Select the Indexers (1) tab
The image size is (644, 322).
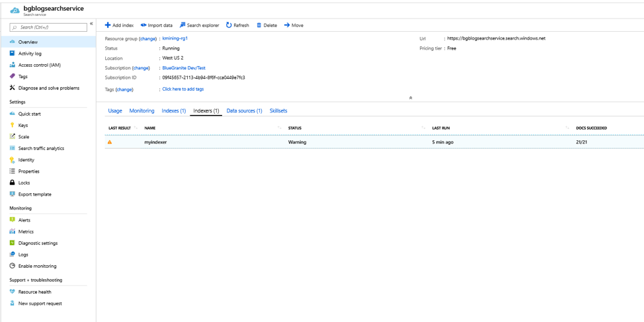(206, 111)
